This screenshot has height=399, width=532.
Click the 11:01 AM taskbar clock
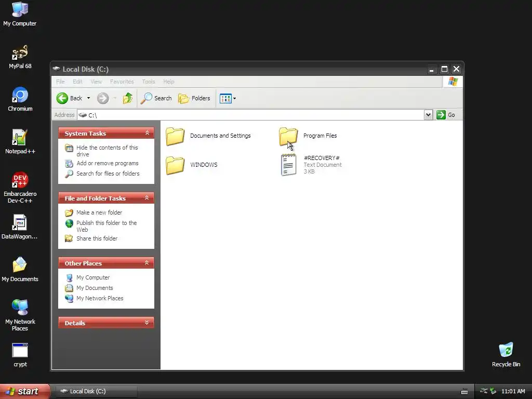coord(513,392)
